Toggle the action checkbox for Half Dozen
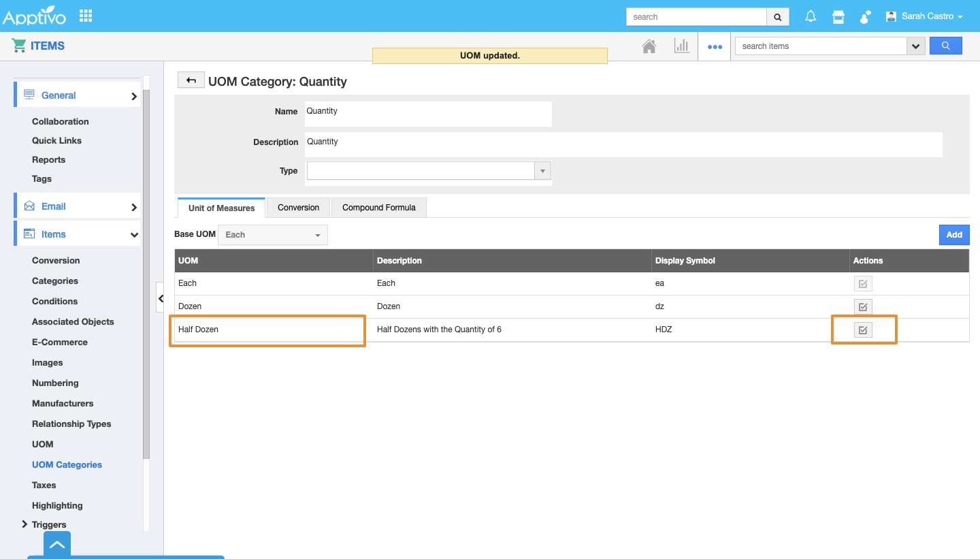This screenshot has width=980, height=559. click(863, 330)
